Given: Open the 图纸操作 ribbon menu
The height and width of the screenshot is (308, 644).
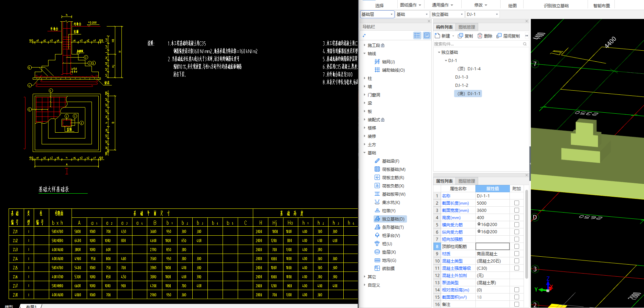Looking at the screenshot, I should click(x=410, y=5).
